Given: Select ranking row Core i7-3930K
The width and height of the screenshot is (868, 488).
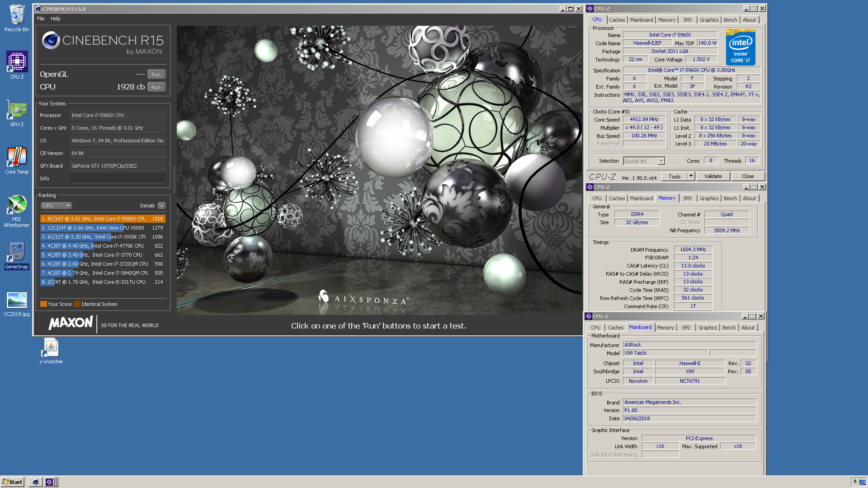Looking at the screenshot, I should [103, 237].
